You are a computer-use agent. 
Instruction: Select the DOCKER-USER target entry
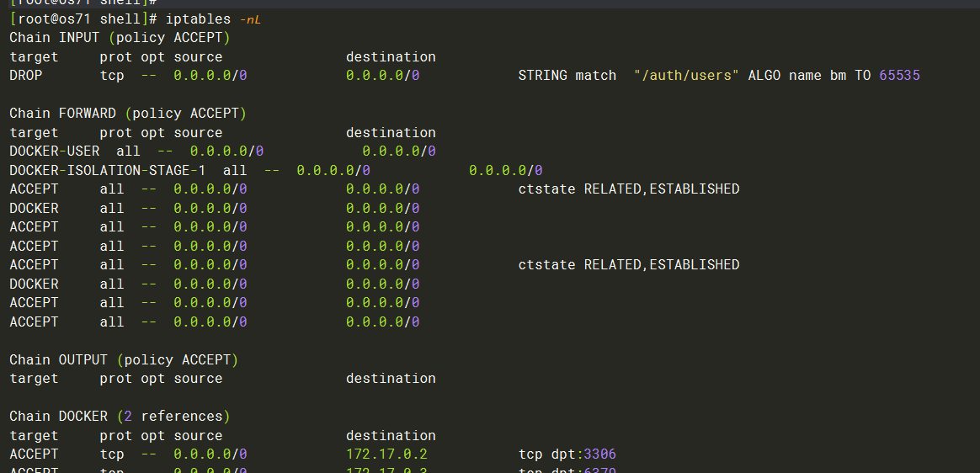pyautogui.click(x=54, y=151)
